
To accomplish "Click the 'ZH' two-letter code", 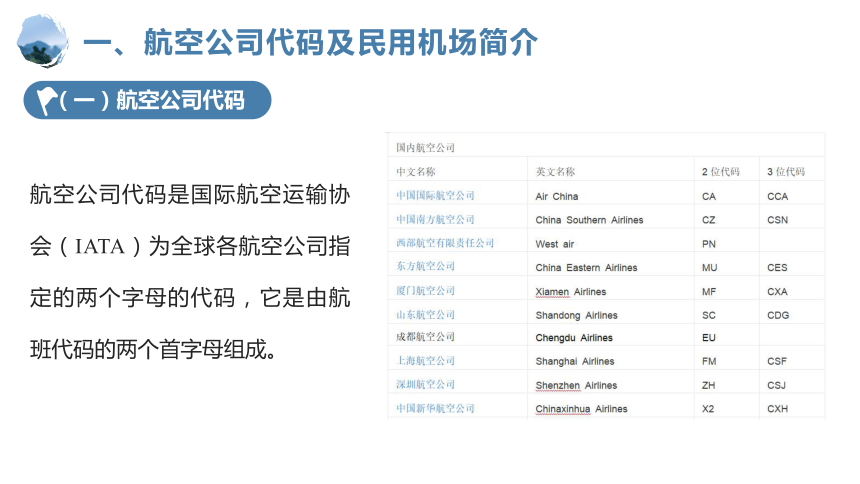I will pyautogui.click(x=708, y=386).
